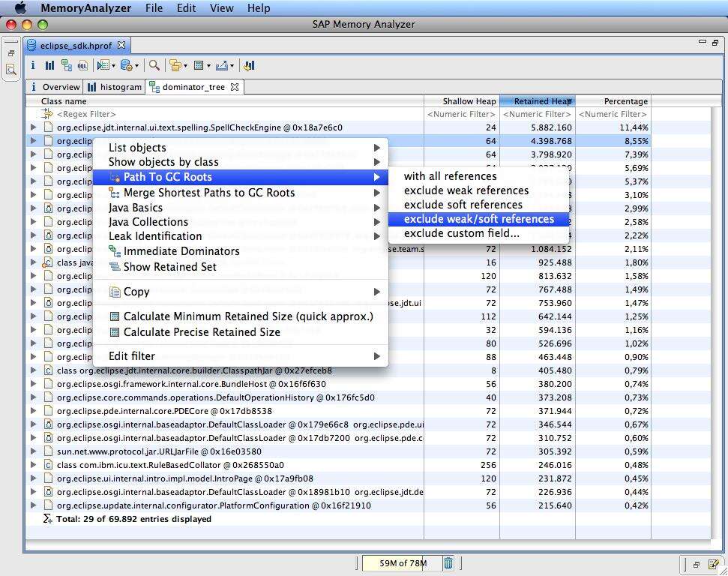Click the compare icon at toolbar end
Image resolution: width=728 pixels, height=576 pixels.
pos(249,66)
